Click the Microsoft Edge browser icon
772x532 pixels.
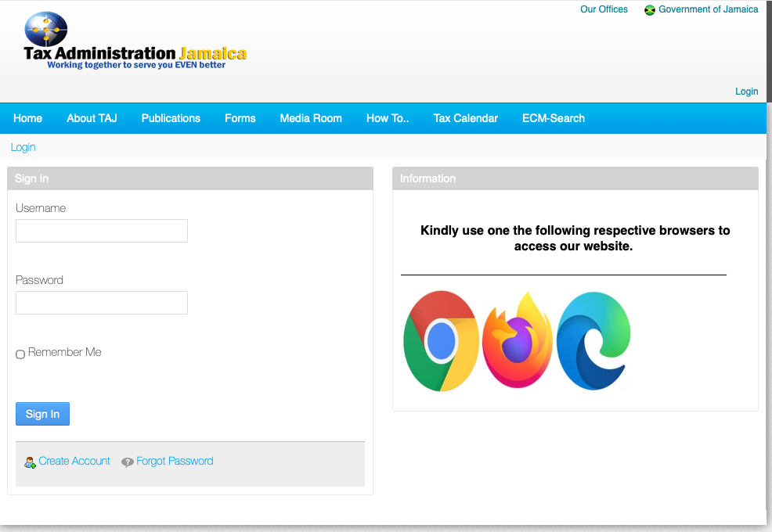(x=593, y=341)
